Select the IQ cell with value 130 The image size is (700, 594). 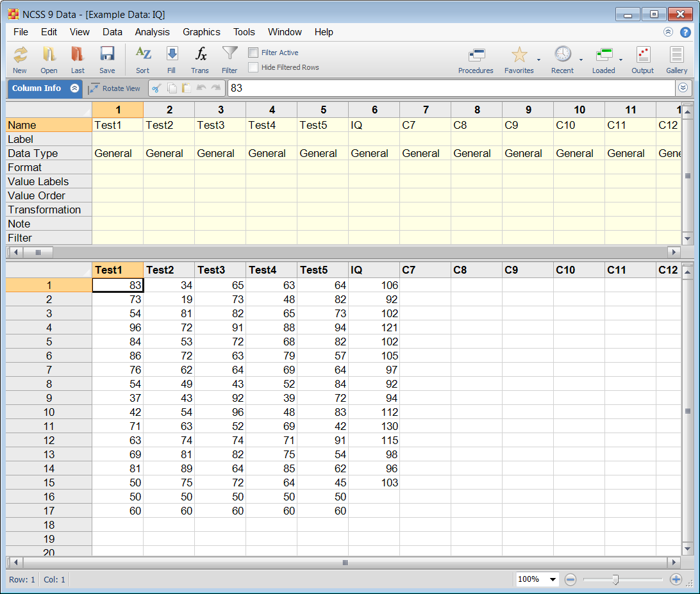[x=374, y=426]
